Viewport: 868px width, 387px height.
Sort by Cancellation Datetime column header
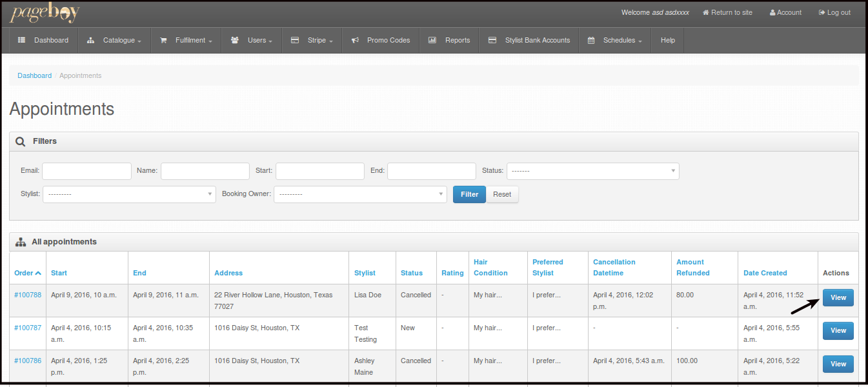click(x=614, y=268)
